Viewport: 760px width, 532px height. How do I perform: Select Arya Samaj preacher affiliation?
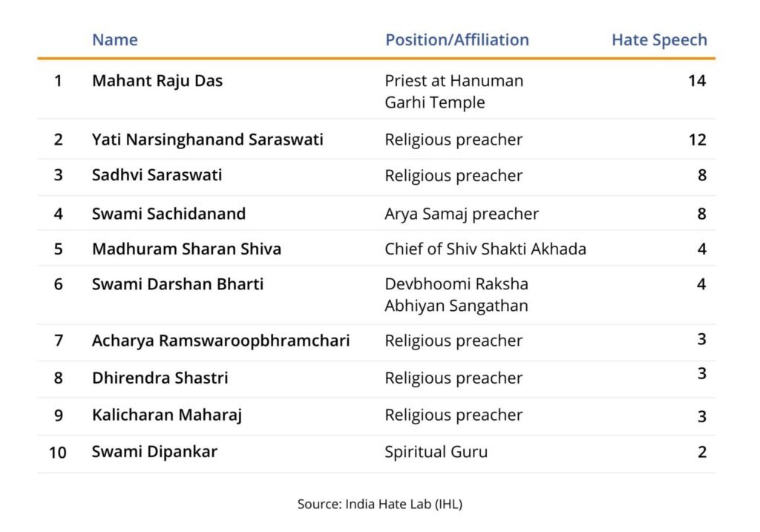(x=462, y=214)
